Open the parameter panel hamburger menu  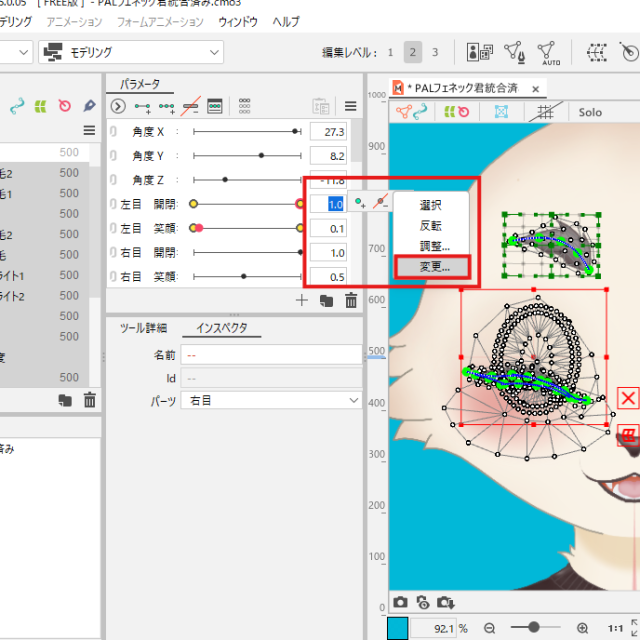(x=350, y=106)
